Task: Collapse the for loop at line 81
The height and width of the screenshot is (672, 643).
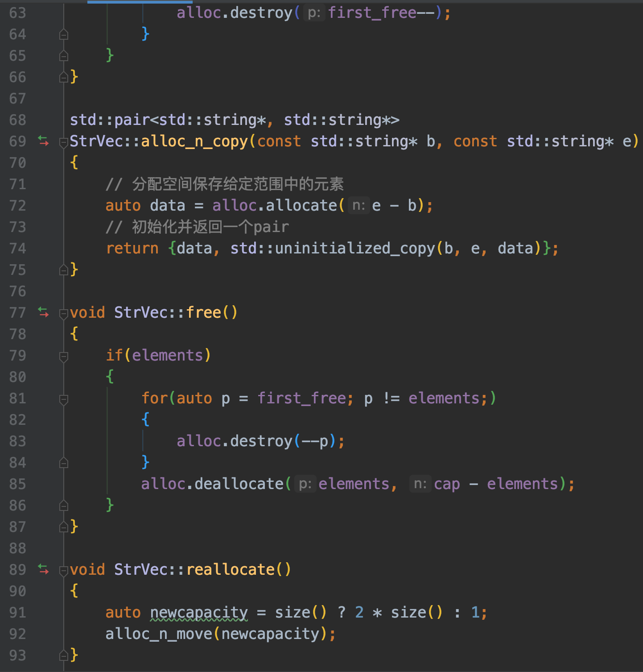Action: pyautogui.click(x=64, y=399)
